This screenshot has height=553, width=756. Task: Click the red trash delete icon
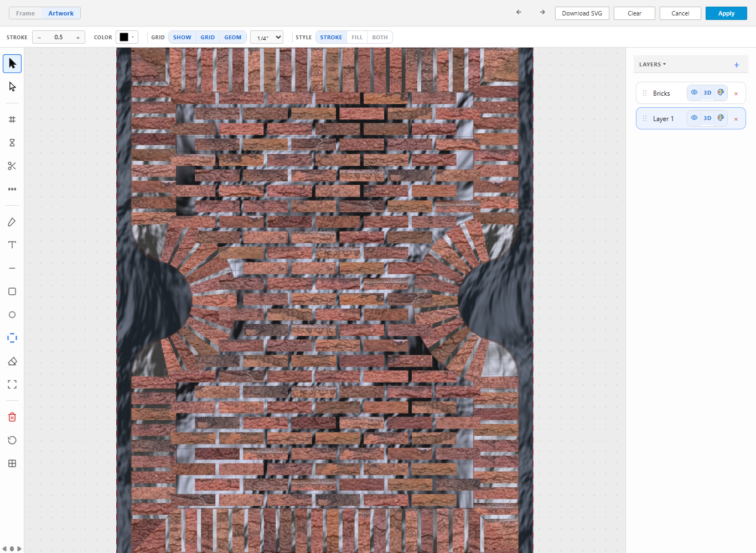12,417
